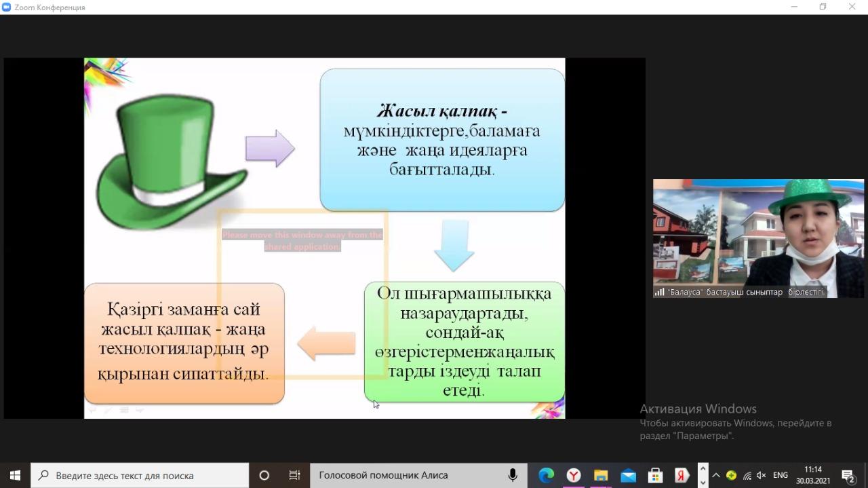
Task: Open Task View from the taskbar
Action: [294, 475]
